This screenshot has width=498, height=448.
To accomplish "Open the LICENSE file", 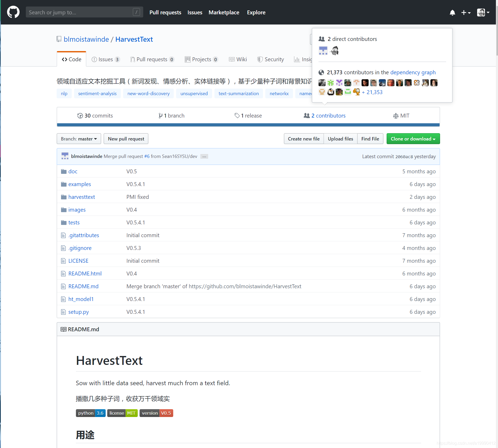I will coord(78,261).
